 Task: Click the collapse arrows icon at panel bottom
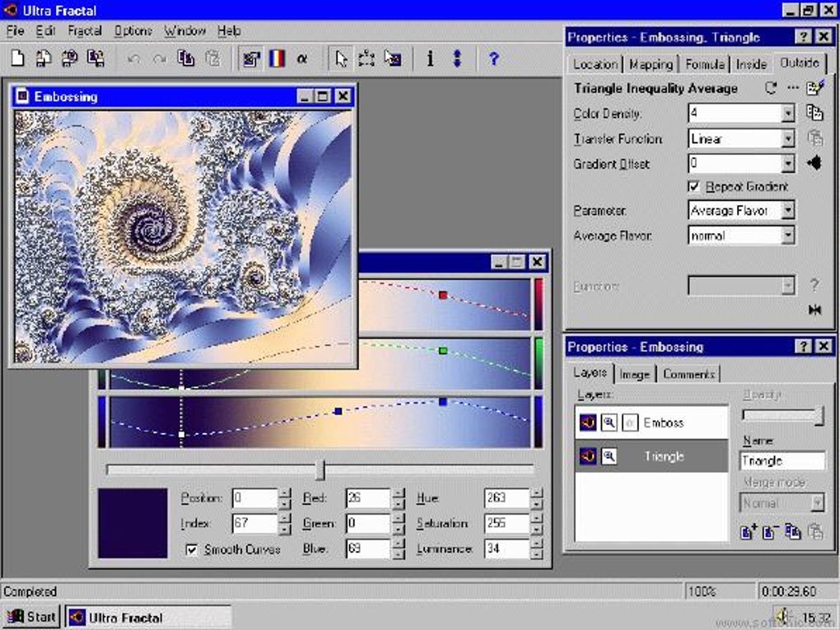pyautogui.click(x=814, y=310)
